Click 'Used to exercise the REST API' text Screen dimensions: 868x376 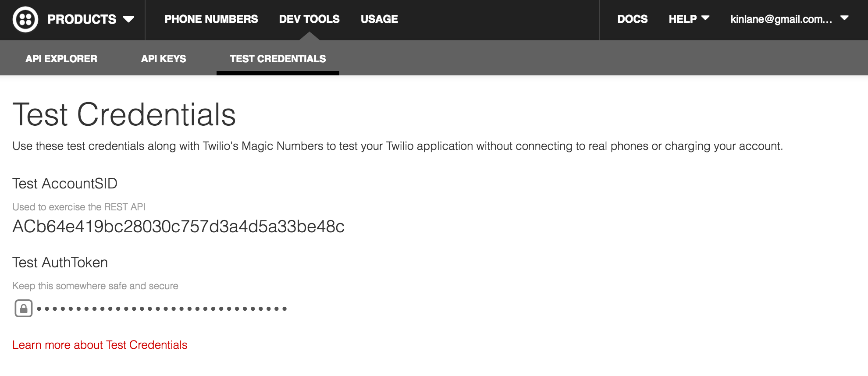pos(79,207)
